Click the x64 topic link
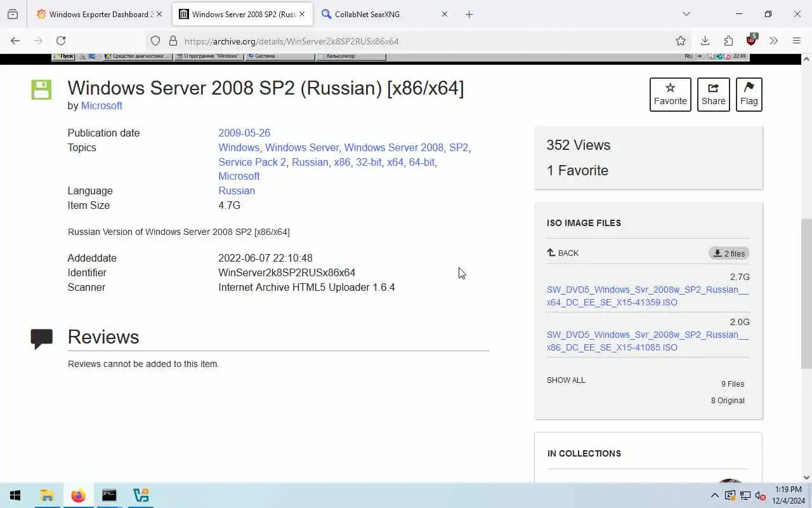Screen dimensions: 812x508 [395, 162]
